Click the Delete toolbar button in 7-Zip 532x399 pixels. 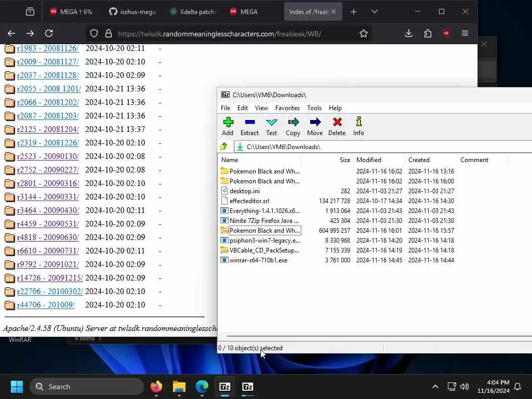click(x=337, y=126)
